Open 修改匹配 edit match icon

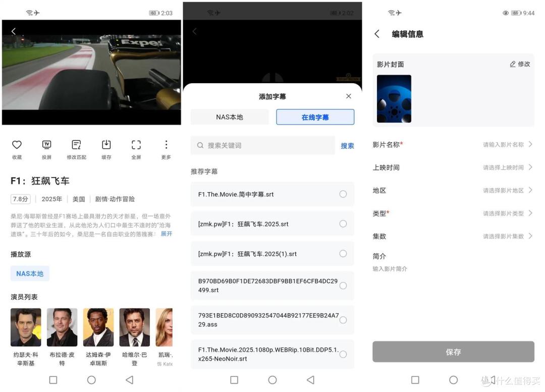(77, 145)
